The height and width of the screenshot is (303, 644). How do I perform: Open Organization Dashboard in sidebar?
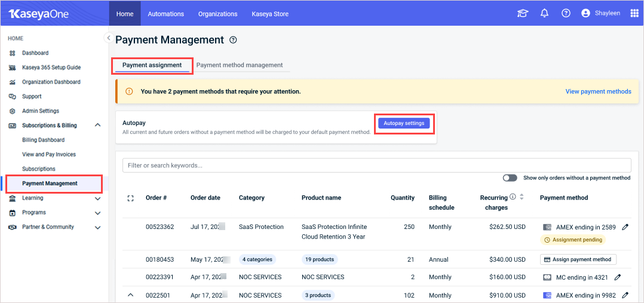coord(51,82)
